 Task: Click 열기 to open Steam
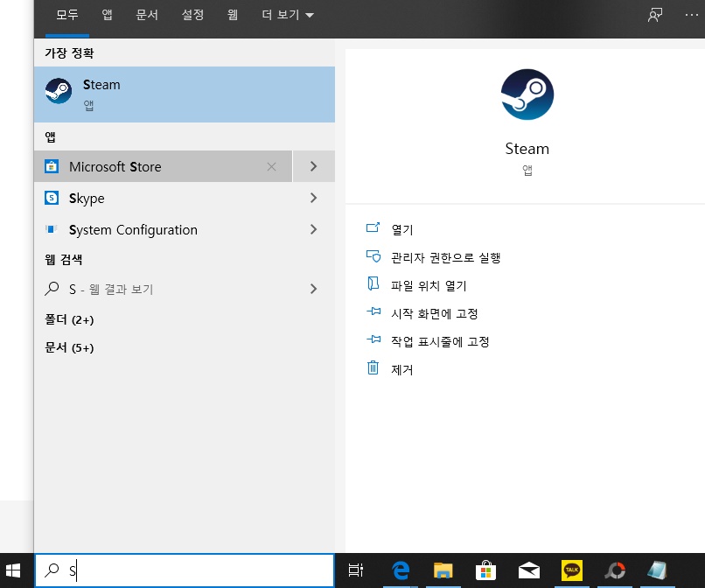pos(402,229)
